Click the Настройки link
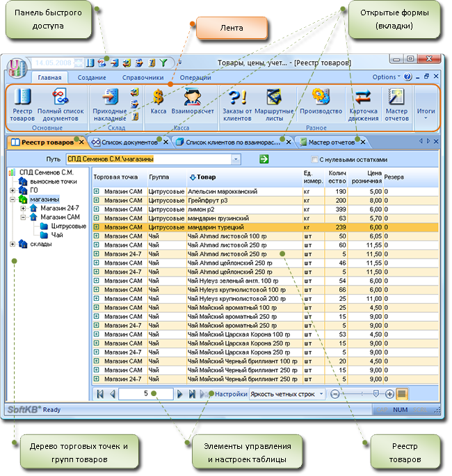Screen dimensions: 452x476 point(231,394)
